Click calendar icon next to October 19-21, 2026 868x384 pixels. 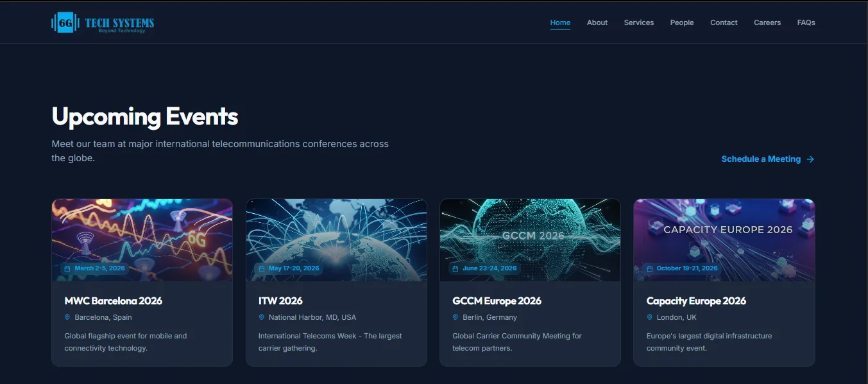pyautogui.click(x=649, y=268)
